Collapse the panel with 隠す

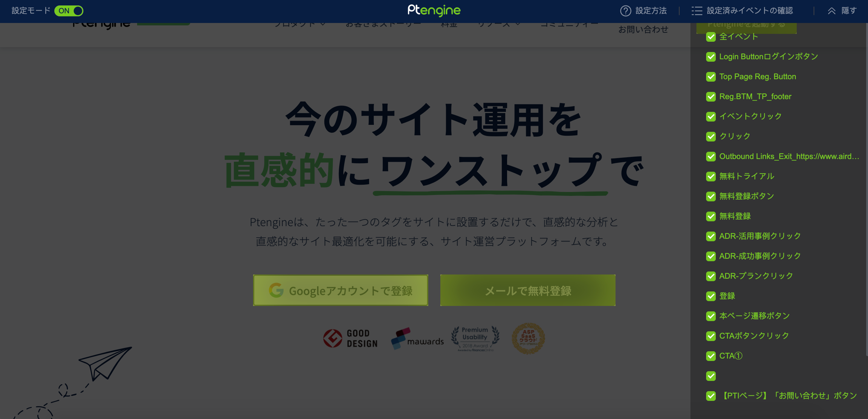click(x=848, y=11)
